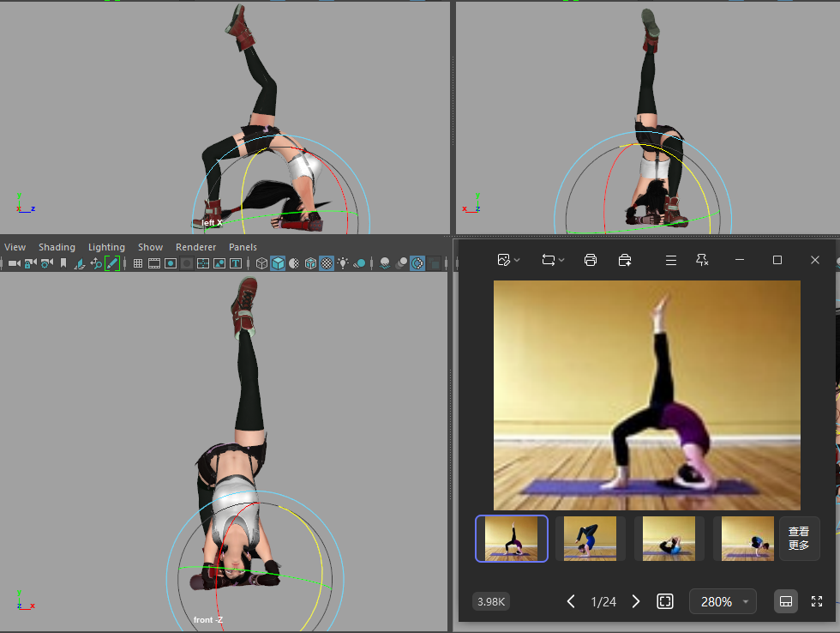This screenshot has width=840, height=633.
Task: Toggle Screen Space Ambient Occlusion icon
Action: pos(385,263)
